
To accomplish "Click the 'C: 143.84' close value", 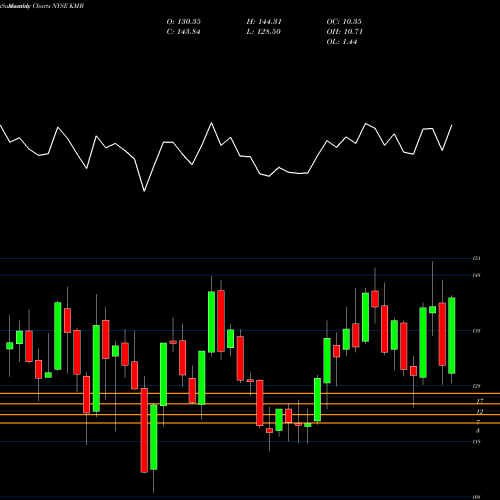I will tap(183, 32).
